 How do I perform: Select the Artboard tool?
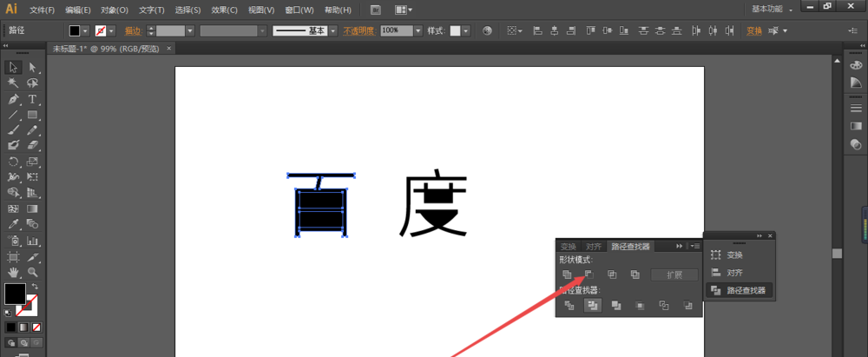click(x=14, y=257)
